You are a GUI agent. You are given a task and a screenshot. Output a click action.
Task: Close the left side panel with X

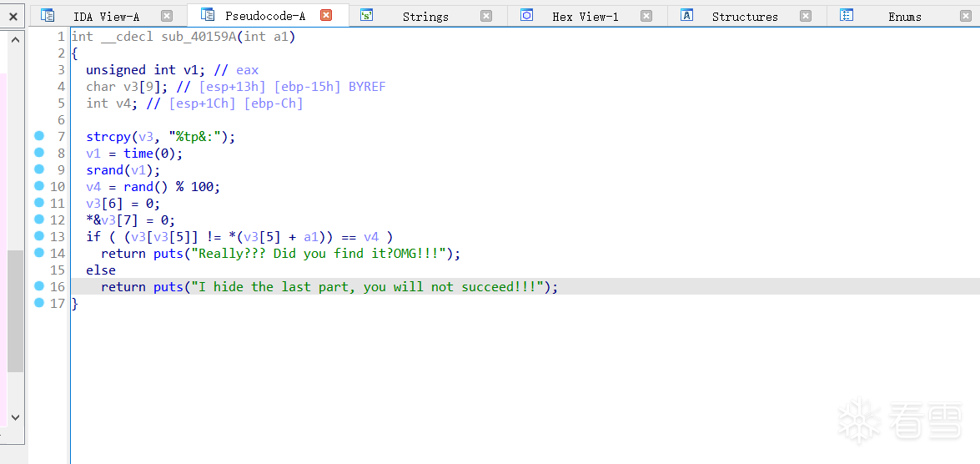tap(13, 16)
